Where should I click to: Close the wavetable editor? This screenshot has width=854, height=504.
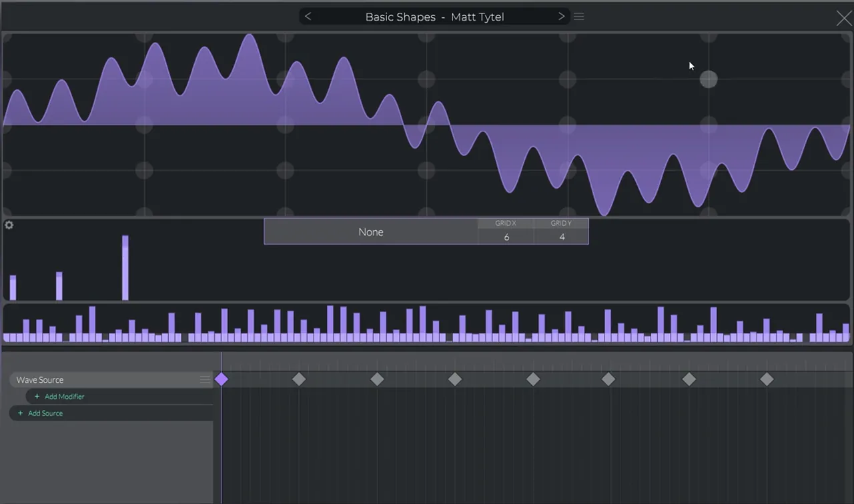pyautogui.click(x=844, y=18)
